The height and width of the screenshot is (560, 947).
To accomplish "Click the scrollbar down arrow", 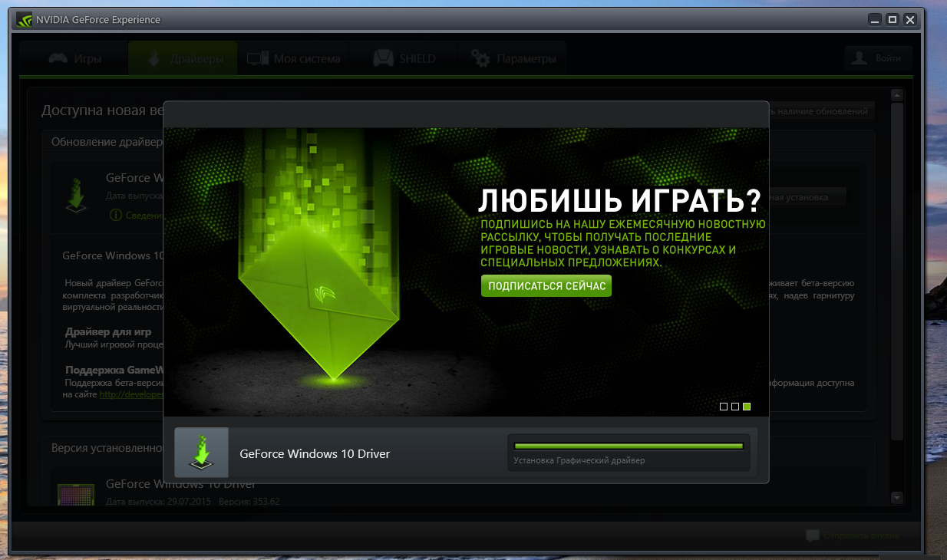I will point(896,499).
